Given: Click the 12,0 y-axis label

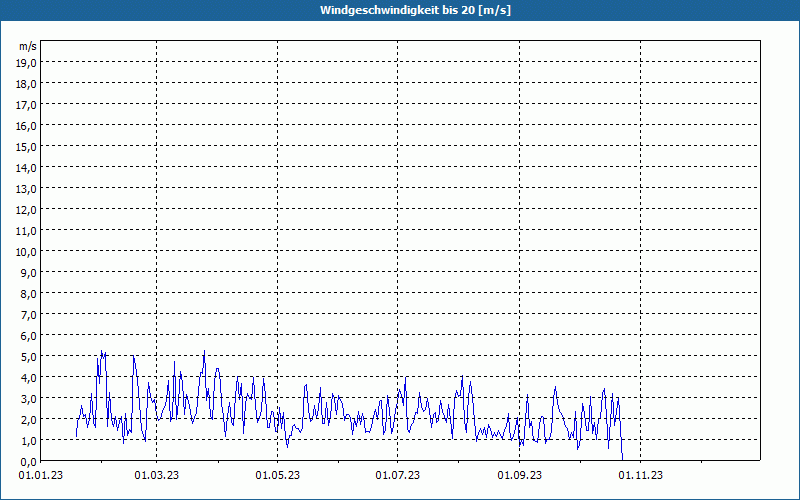Looking at the screenshot, I should click(26, 210).
